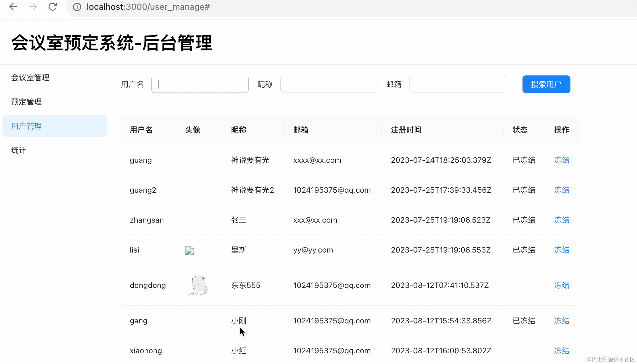Click the 注册时间 column header
The height and width of the screenshot is (364, 637).
point(406,130)
